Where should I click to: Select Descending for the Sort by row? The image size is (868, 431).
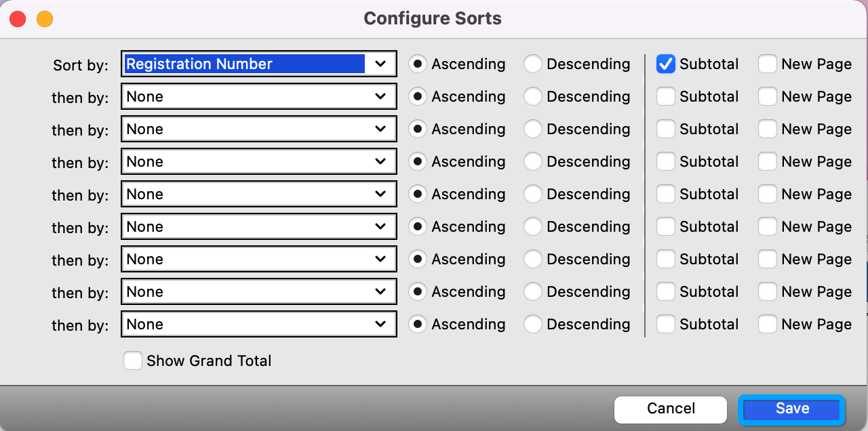click(x=533, y=64)
